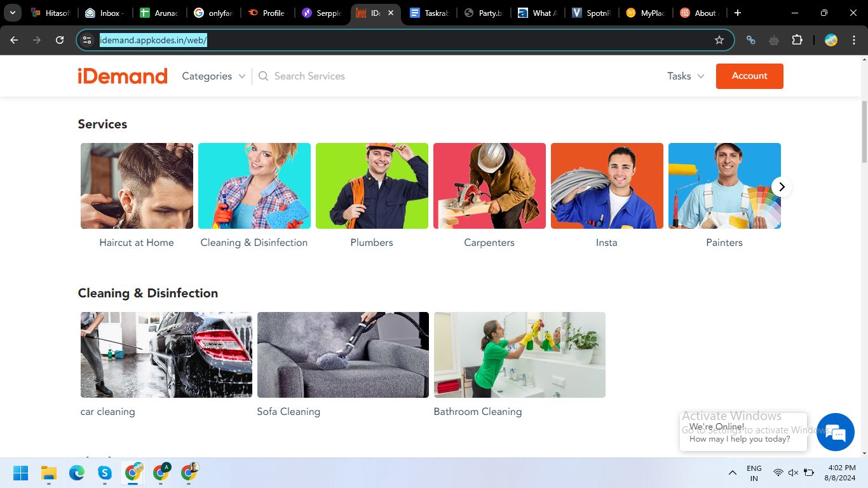Click the live chat bubble icon
The width and height of the screenshot is (868, 488).
tap(836, 432)
